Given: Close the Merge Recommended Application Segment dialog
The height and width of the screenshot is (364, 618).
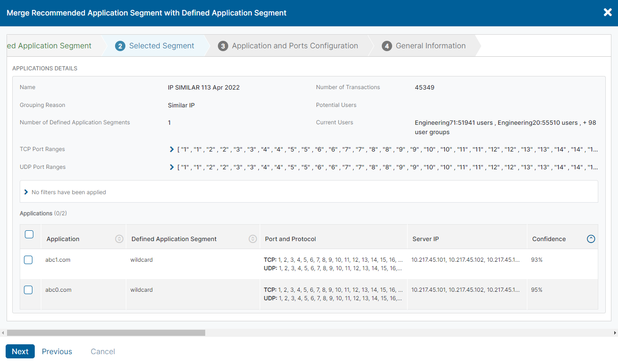Looking at the screenshot, I should click(x=607, y=12).
